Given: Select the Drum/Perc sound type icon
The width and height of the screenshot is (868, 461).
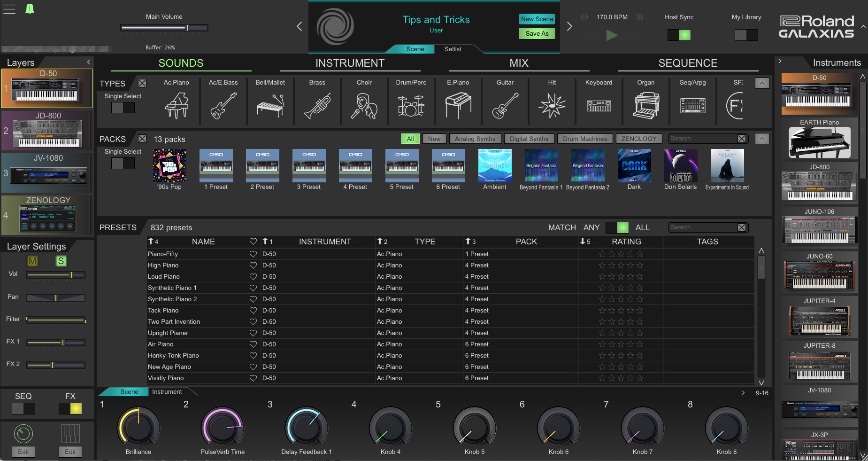Looking at the screenshot, I should [411, 104].
